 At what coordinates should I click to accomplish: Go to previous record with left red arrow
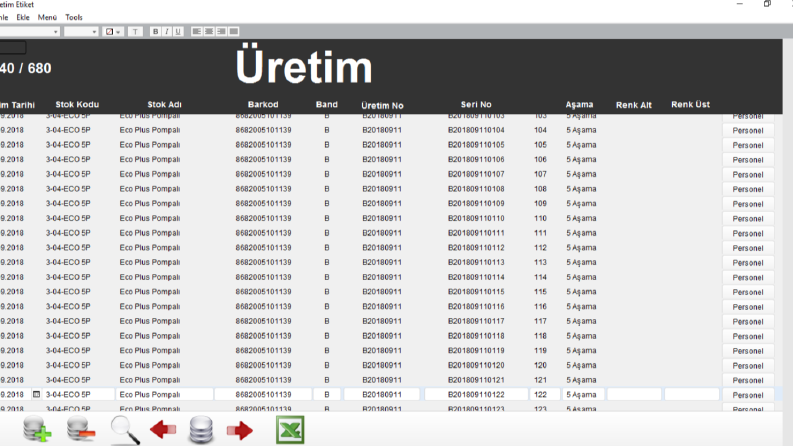163,430
